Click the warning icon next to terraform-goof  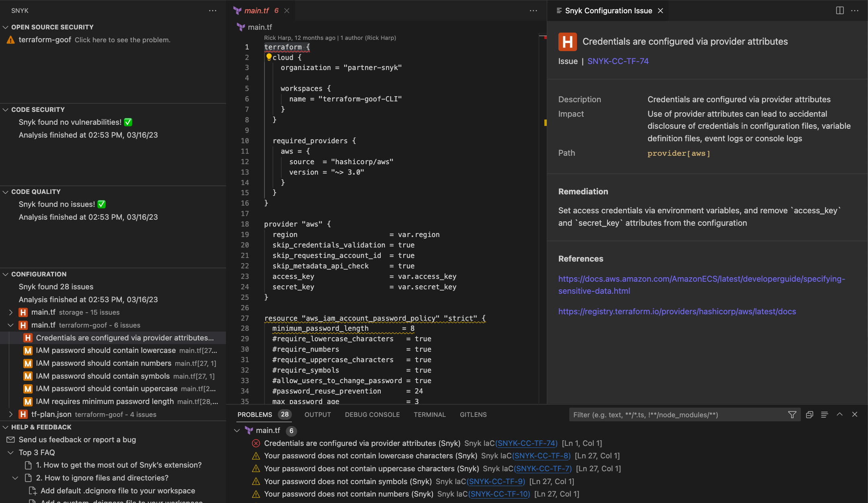(x=11, y=40)
